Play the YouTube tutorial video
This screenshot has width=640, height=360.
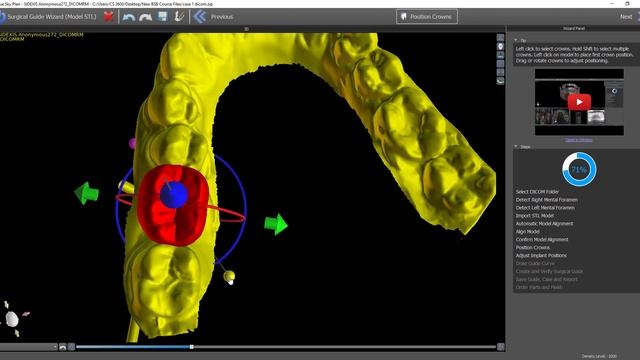(579, 102)
